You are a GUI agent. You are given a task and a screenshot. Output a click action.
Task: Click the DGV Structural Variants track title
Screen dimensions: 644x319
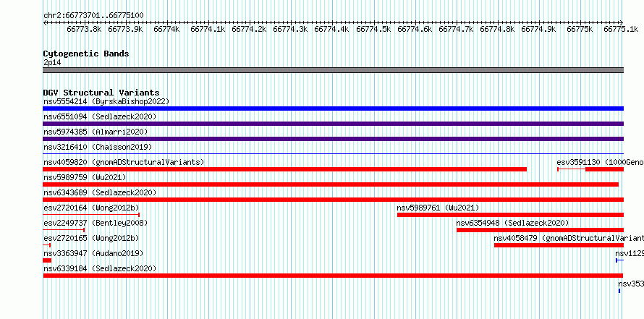101,93
